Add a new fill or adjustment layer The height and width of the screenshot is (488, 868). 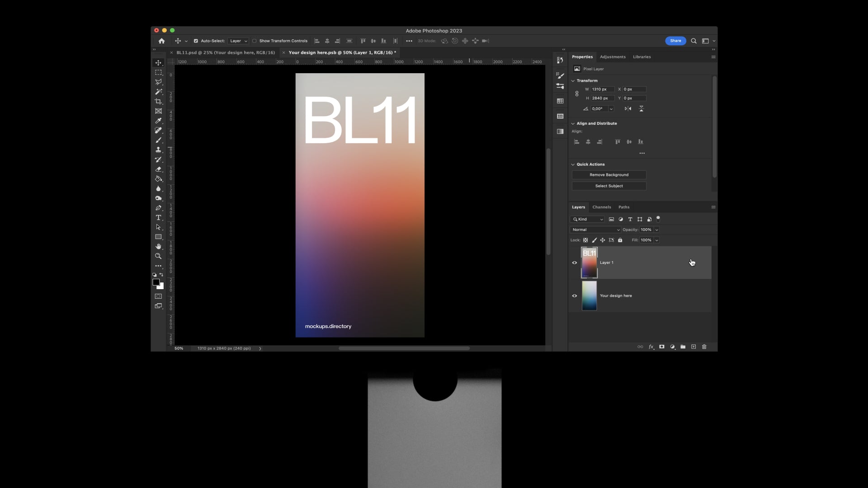pyautogui.click(x=672, y=347)
